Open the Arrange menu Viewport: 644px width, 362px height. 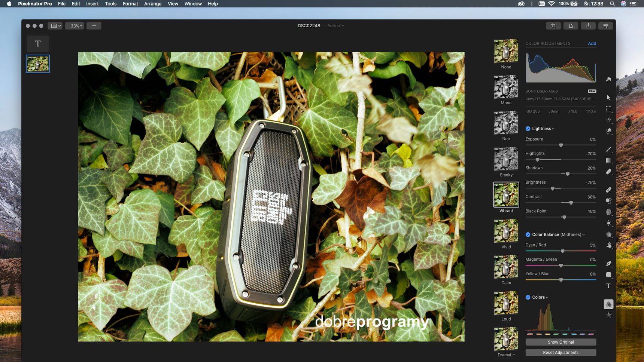pos(153,4)
